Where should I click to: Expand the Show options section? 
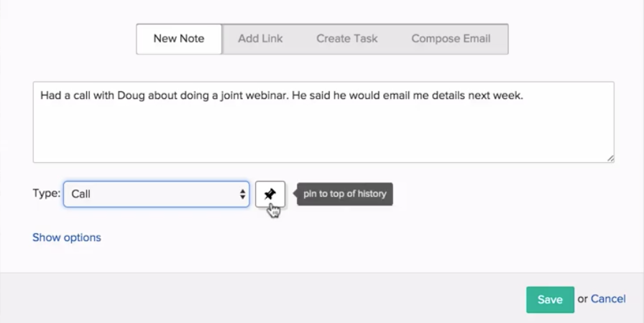pos(67,238)
